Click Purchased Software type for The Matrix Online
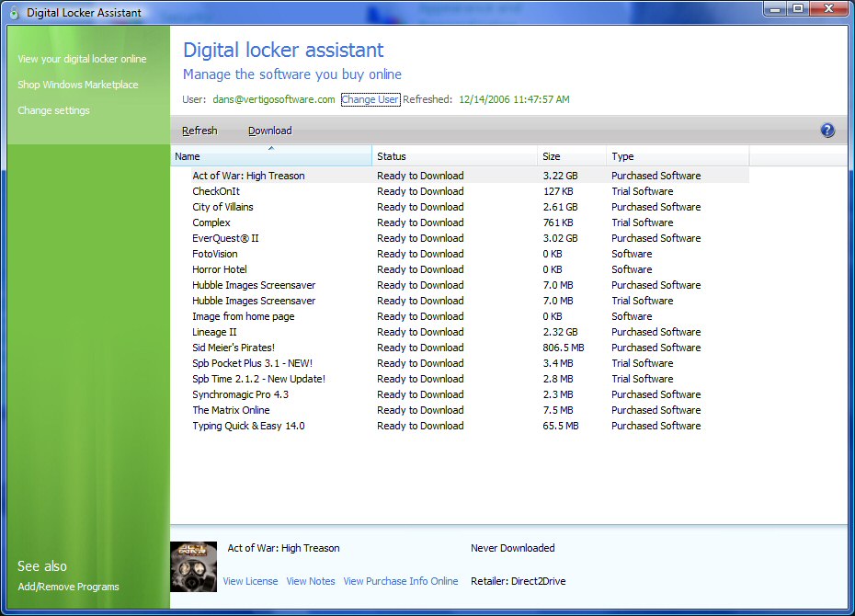 (656, 410)
